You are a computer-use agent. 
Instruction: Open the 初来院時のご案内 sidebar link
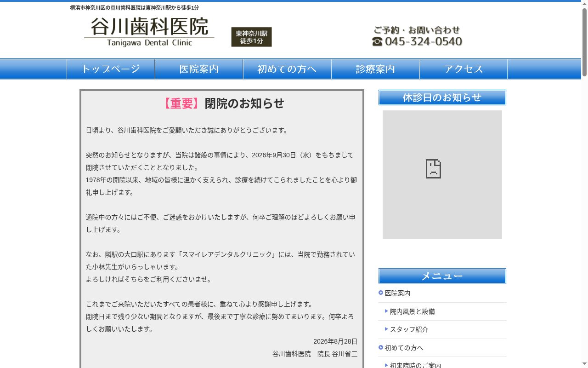415,365
